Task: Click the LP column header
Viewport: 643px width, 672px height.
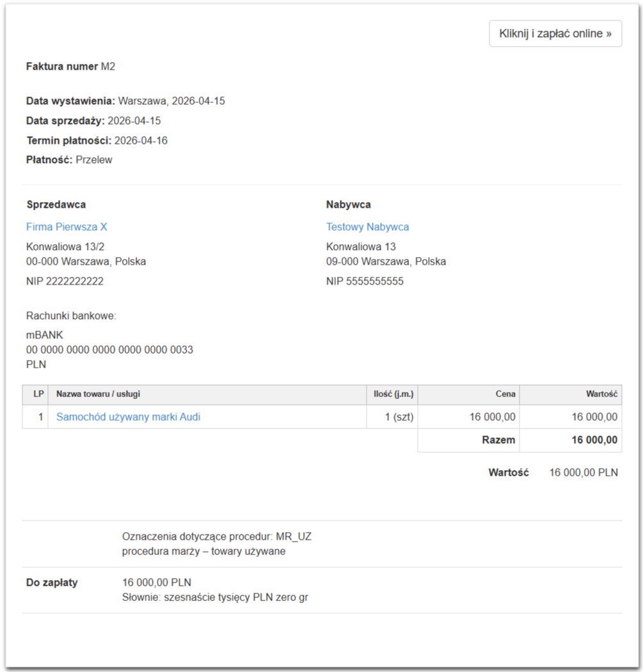Action: click(x=38, y=395)
